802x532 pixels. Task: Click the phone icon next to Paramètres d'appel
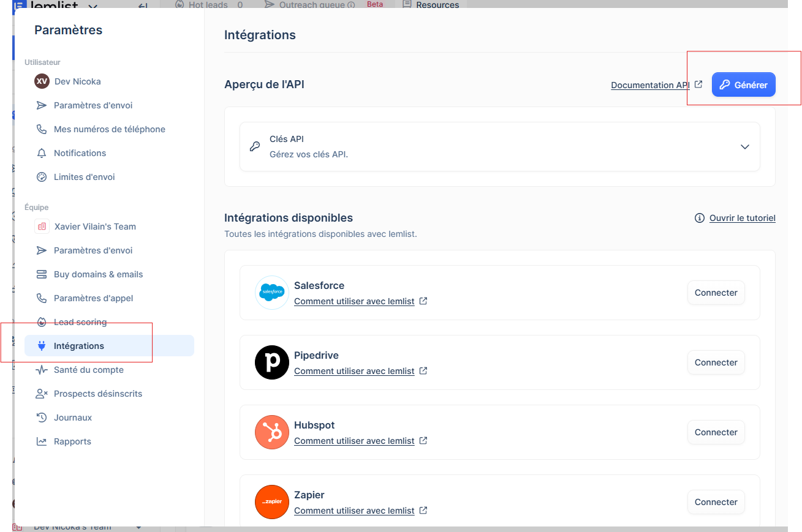pyautogui.click(x=42, y=298)
